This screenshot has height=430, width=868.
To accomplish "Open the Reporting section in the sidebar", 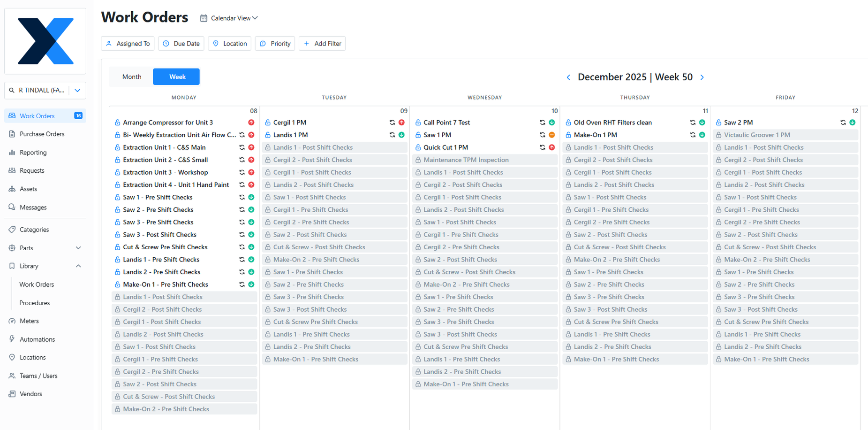I will tap(33, 152).
